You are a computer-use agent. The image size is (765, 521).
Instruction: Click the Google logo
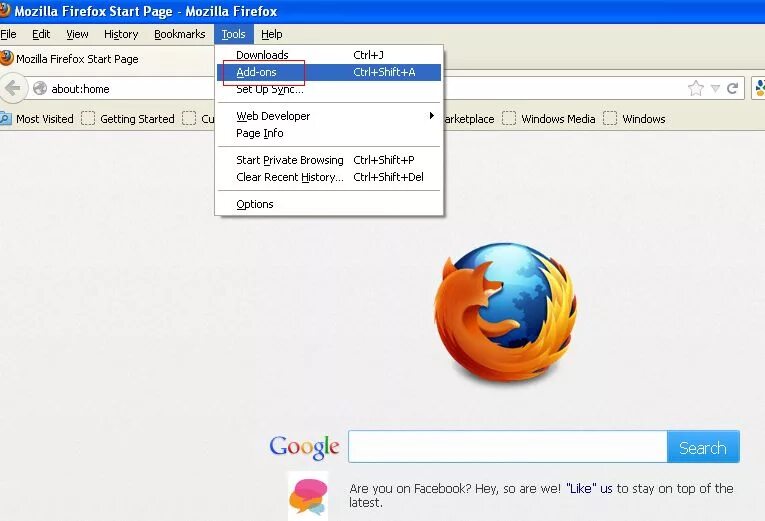coord(304,446)
